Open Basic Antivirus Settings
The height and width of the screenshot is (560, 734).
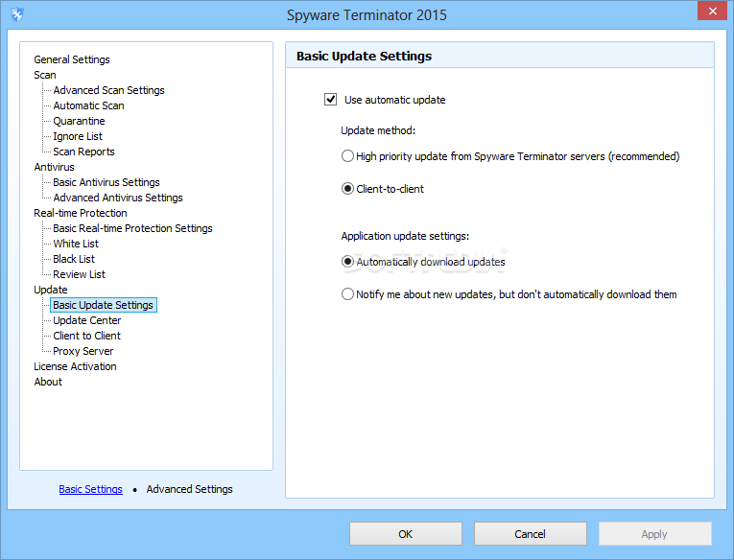coord(107,182)
